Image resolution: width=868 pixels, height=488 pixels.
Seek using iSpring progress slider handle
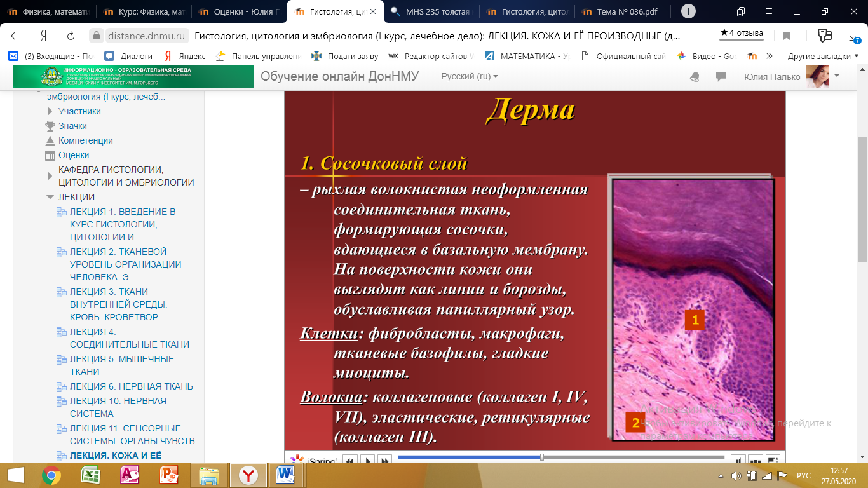coord(542,457)
